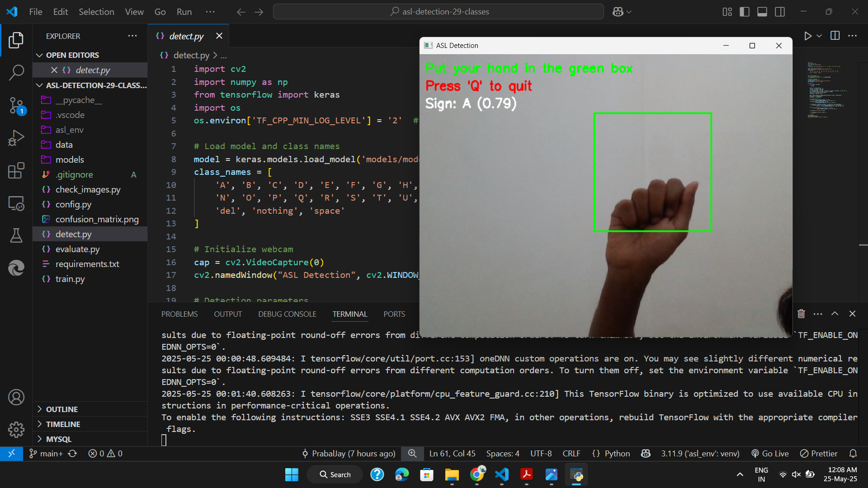Viewport: 868px width, 488px height.
Task: Open the Run menu
Action: [x=184, y=12]
